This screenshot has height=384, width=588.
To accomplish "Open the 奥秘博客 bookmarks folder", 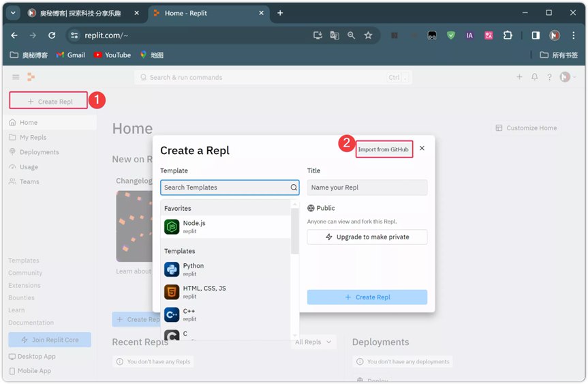I will [29, 55].
